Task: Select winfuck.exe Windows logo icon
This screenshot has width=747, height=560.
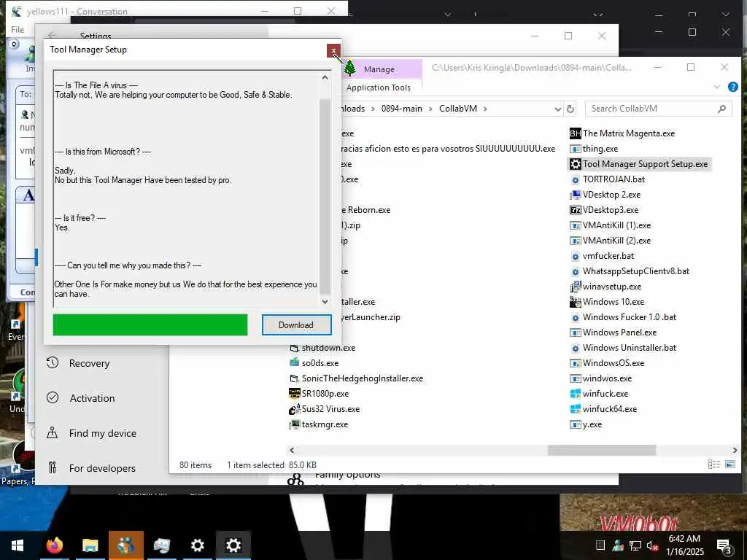Action: pyautogui.click(x=575, y=393)
